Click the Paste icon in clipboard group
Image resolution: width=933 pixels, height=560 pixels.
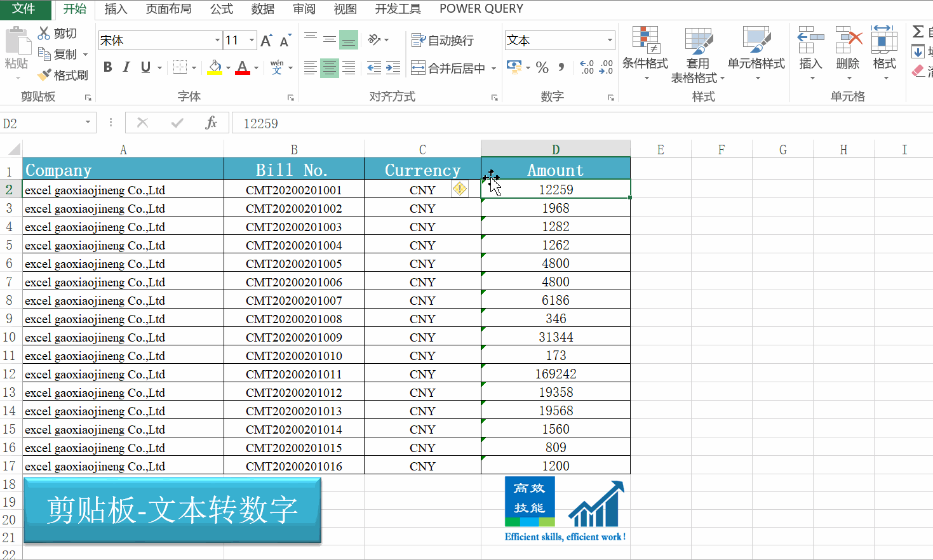pyautogui.click(x=17, y=41)
